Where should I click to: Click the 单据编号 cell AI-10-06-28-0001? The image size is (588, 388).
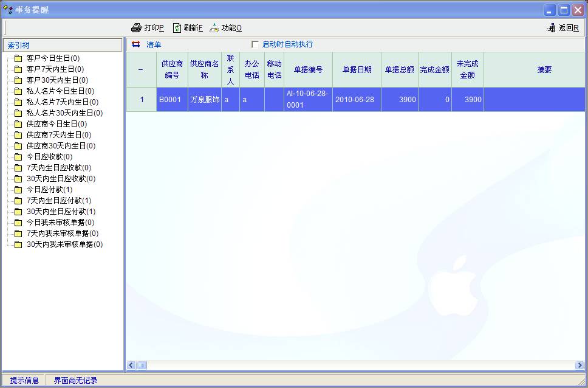(308, 100)
